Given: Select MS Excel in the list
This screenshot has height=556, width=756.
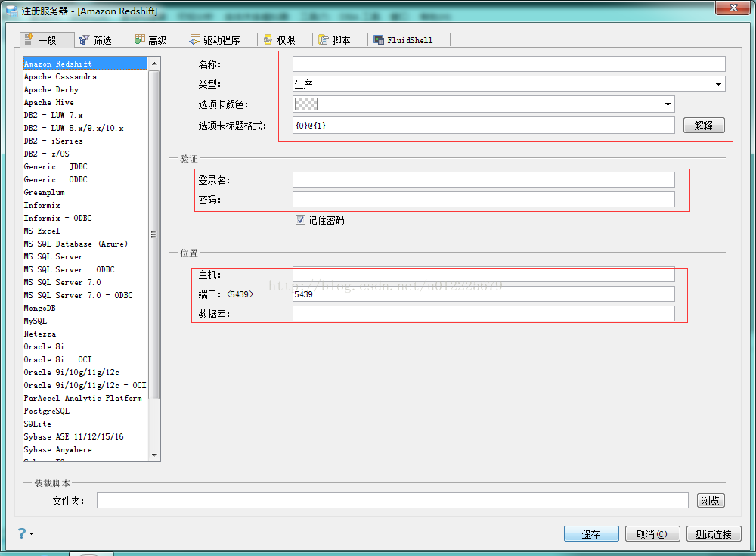Looking at the screenshot, I should pyautogui.click(x=85, y=231).
